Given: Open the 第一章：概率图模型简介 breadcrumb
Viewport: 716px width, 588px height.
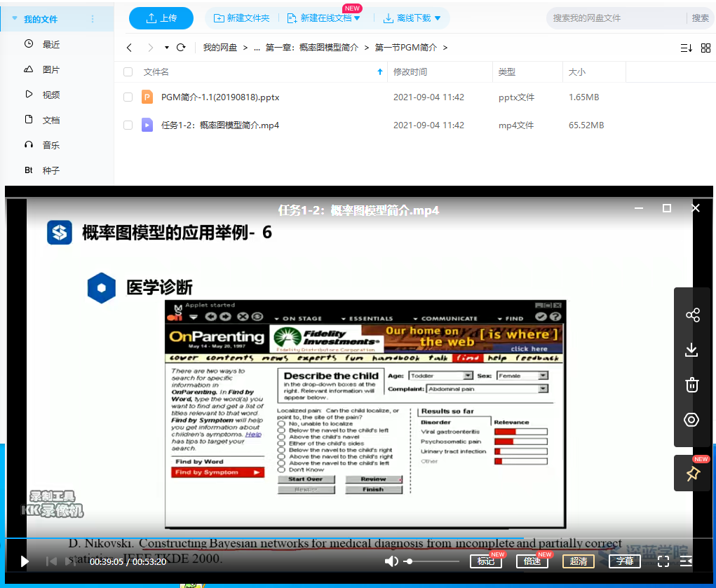Looking at the screenshot, I should [312, 48].
